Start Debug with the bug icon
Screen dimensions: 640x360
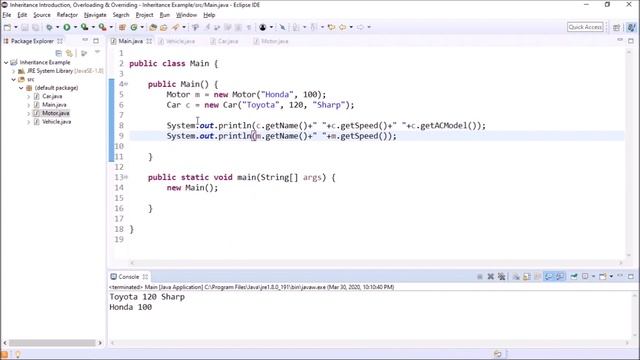click(49, 27)
